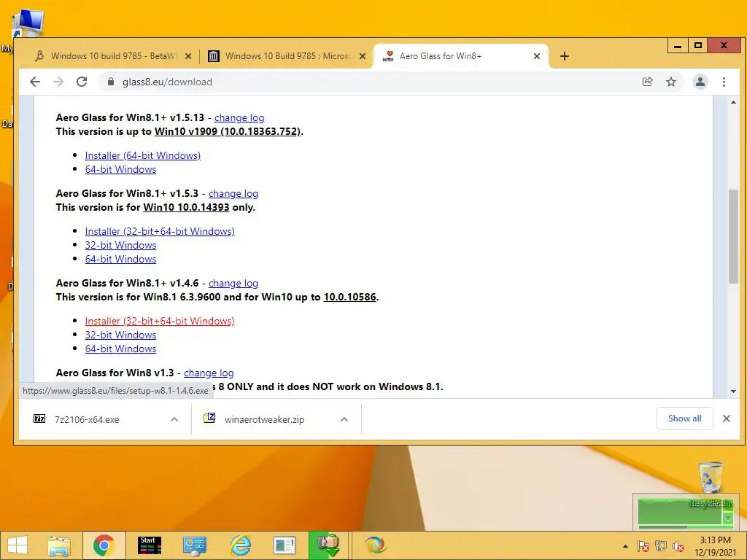Open change log for Win8 v1.3
The height and width of the screenshot is (560, 747).
pos(209,373)
